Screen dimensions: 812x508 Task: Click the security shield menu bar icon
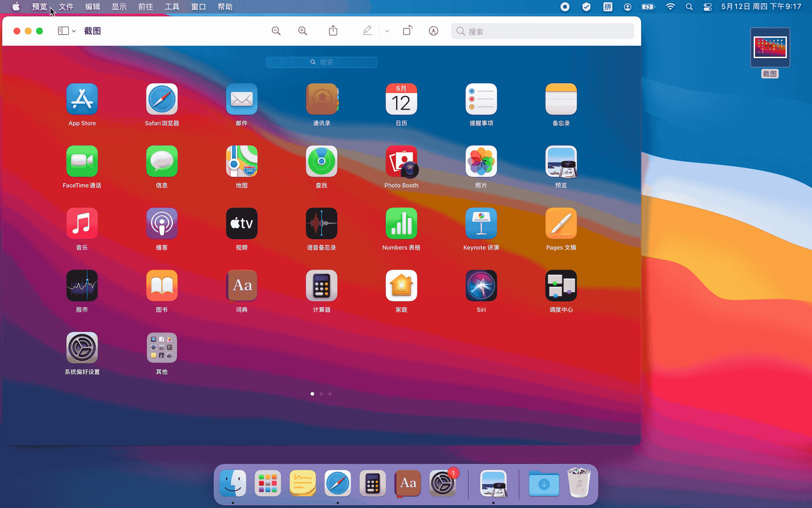coord(586,7)
